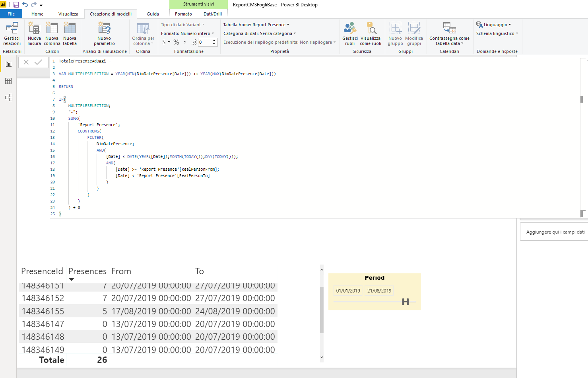Click the Period start date field 01/01/2019
The width and height of the screenshot is (588, 378).
click(x=348, y=291)
